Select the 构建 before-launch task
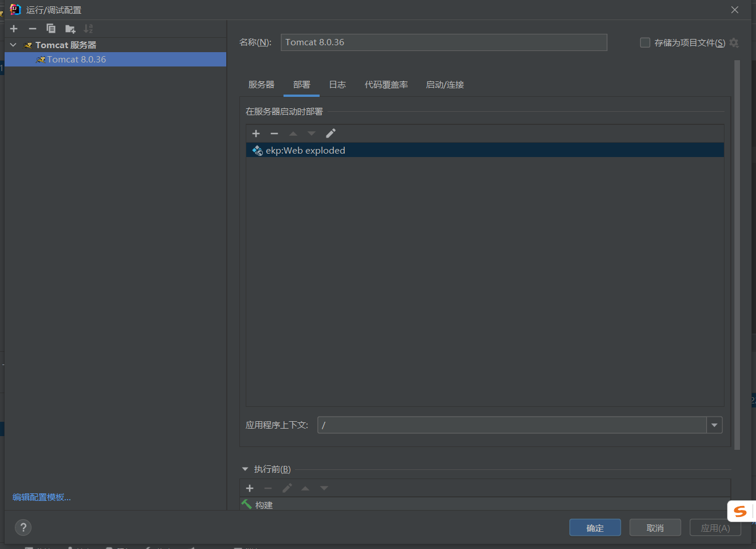This screenshot has height=549, width=756. (x=485, y=504)
